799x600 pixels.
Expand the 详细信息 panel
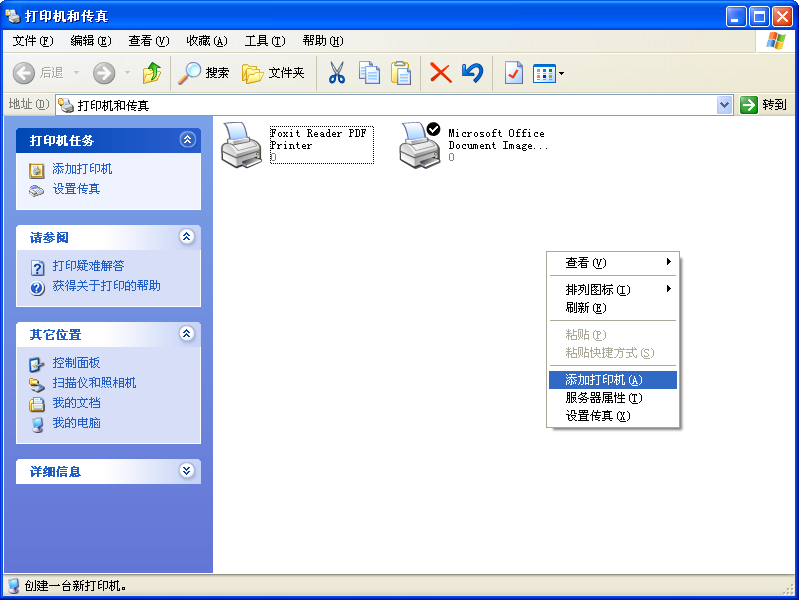(186, 471)
